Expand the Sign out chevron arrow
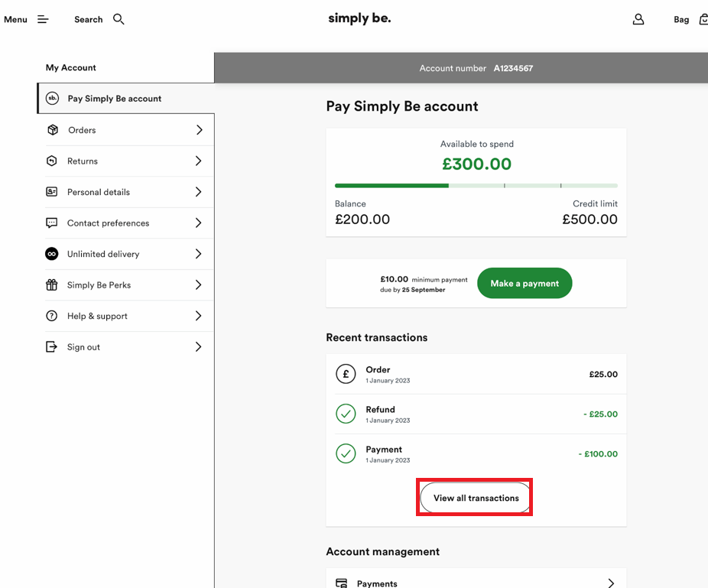 coord(198,347)
